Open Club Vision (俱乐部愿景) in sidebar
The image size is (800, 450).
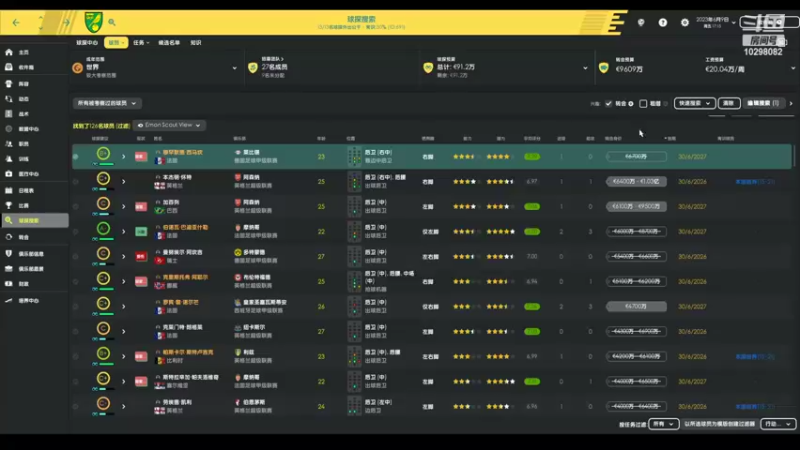[34, 269]
